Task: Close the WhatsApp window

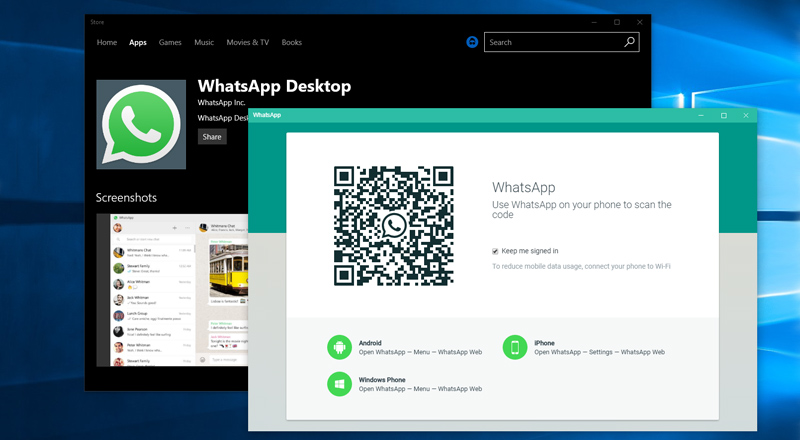Action: point(746,115)
